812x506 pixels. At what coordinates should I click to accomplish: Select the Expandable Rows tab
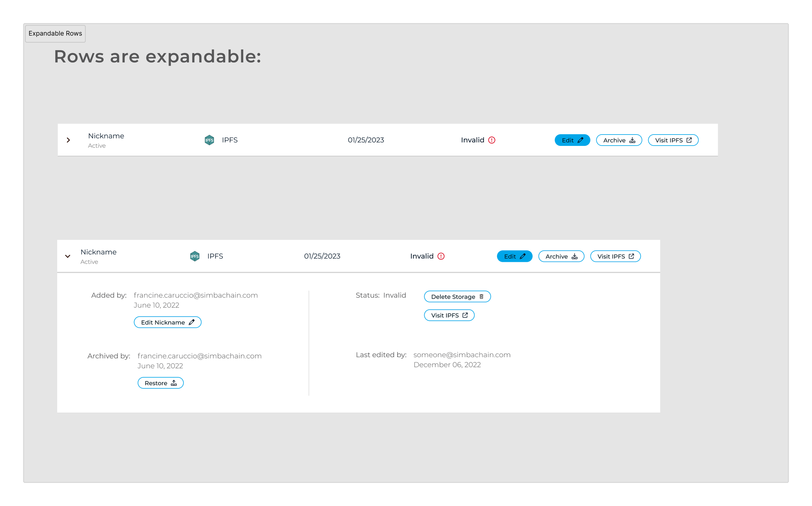pos(55,33)
